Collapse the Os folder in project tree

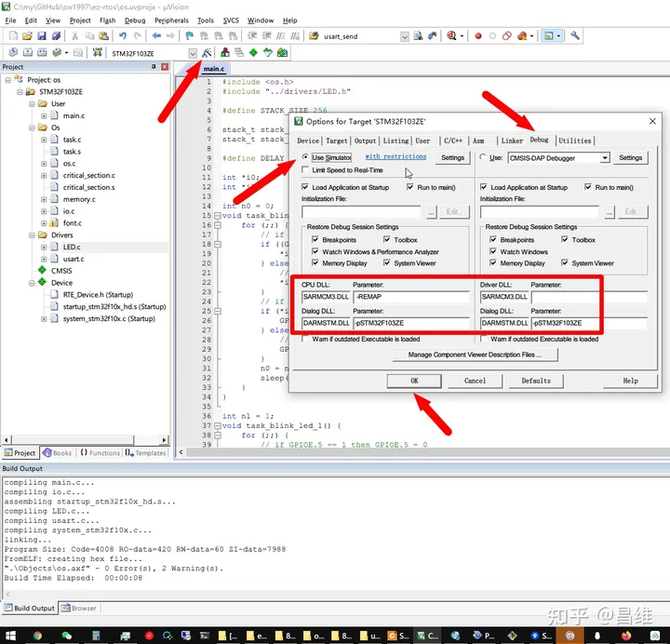pos(32,127)
